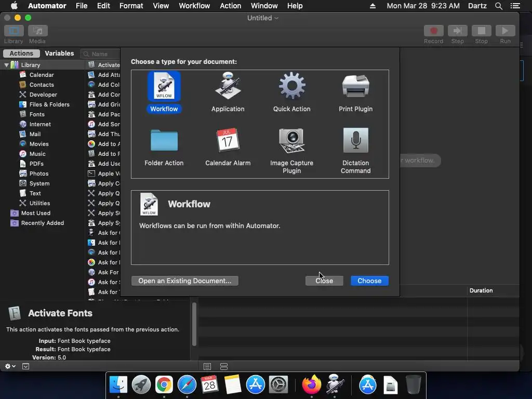Select the Workflow document type

[x=164, y=92]
